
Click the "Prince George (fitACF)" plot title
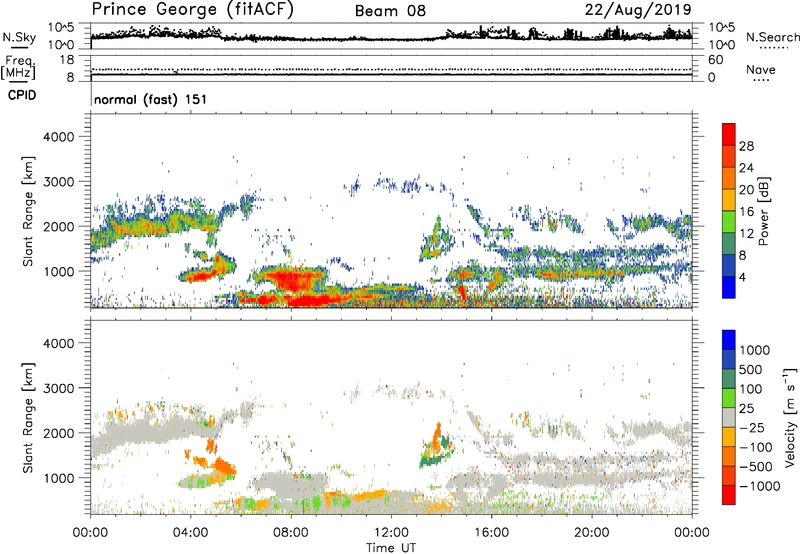click(192, 10)
